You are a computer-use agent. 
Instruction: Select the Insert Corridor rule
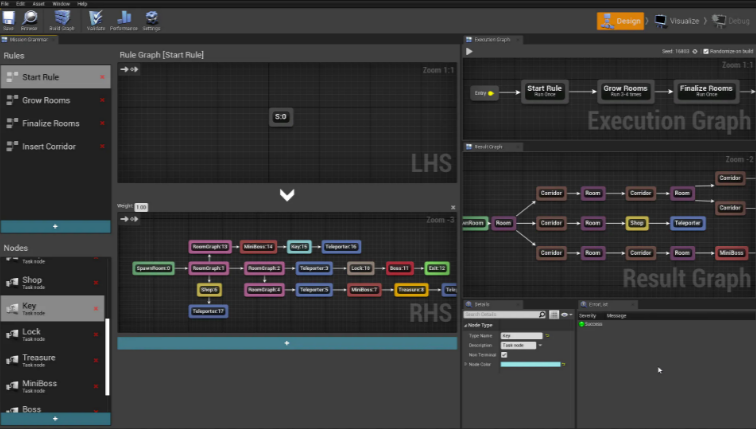click(55, 147)
